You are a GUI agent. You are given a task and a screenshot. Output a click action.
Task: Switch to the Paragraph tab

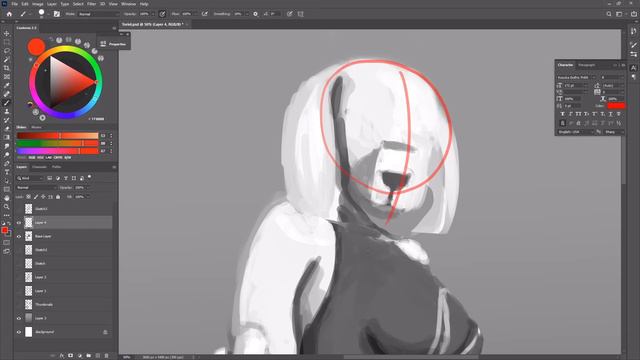coord(587,65)
